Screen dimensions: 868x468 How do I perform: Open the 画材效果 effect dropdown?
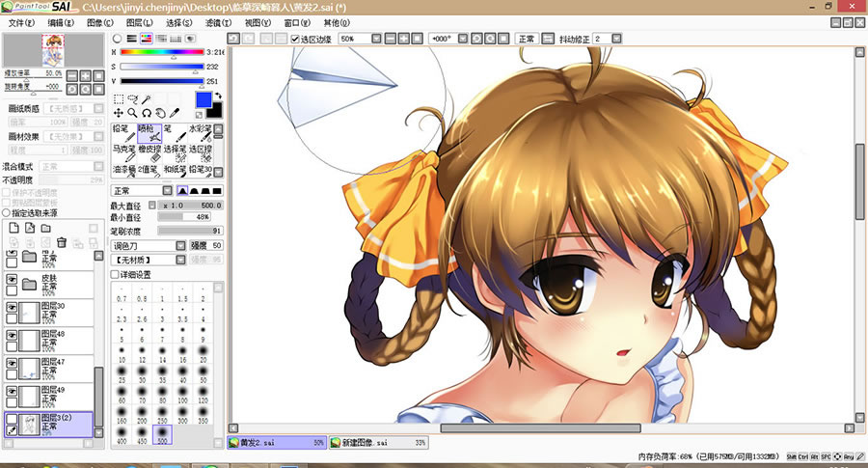click(x=98, y=136)
